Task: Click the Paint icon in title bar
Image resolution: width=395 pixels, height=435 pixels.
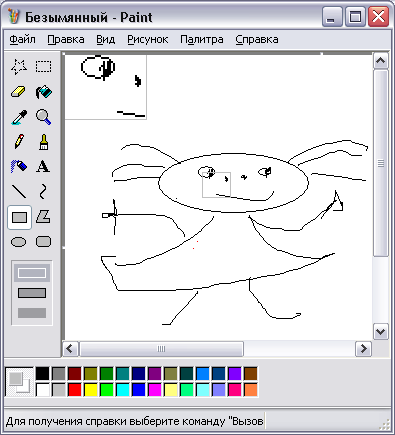Action: coord(14,17)
